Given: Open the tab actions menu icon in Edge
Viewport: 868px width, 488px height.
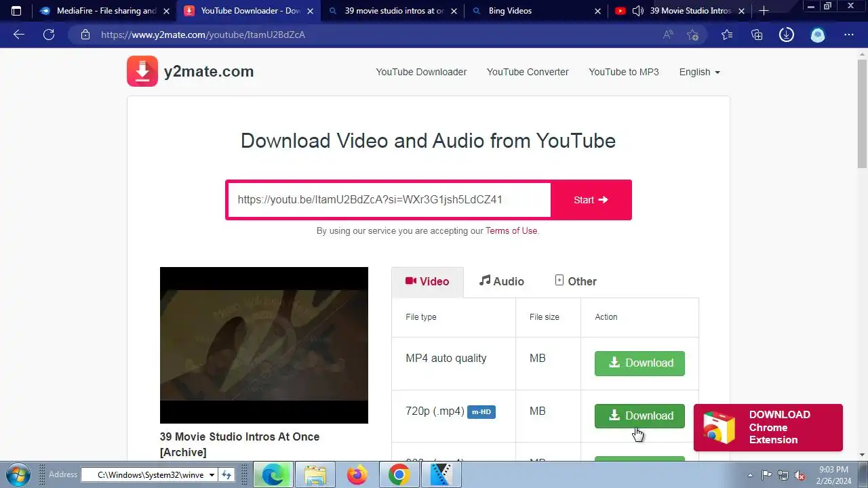Looking at the screenshot, I should [16, 11].
